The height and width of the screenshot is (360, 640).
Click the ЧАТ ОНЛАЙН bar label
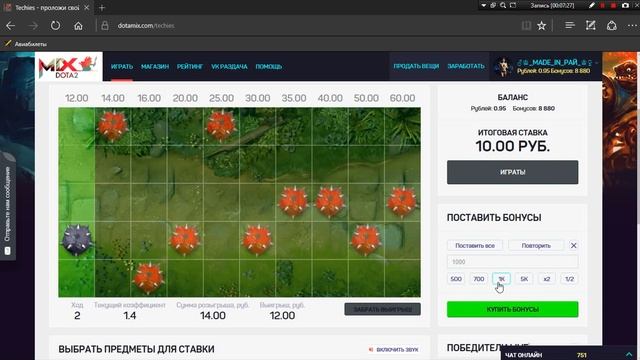point(523,355)
